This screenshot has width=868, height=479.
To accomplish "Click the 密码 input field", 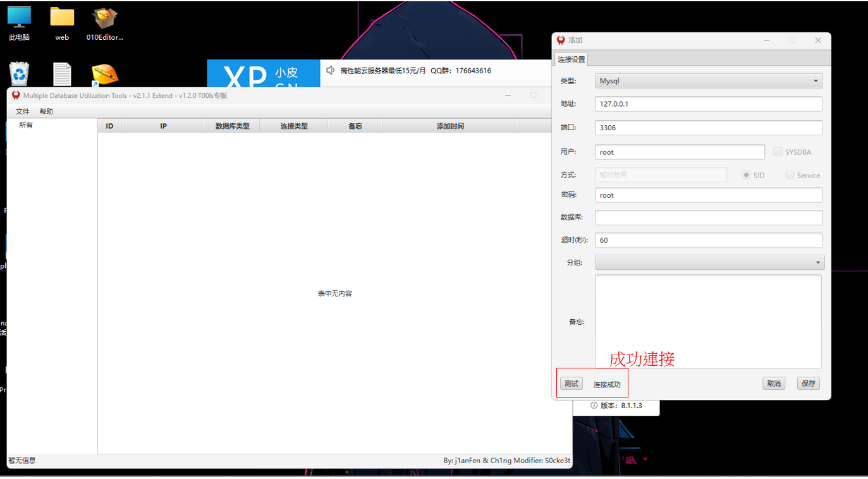I will pyautogui.click(x=709, y=195).
